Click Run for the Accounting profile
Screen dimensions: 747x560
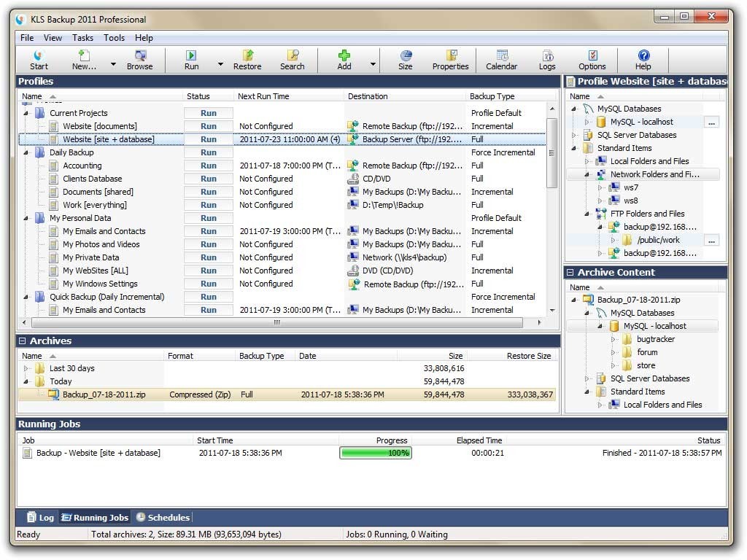pyautogui.click(x=208, y=166)
